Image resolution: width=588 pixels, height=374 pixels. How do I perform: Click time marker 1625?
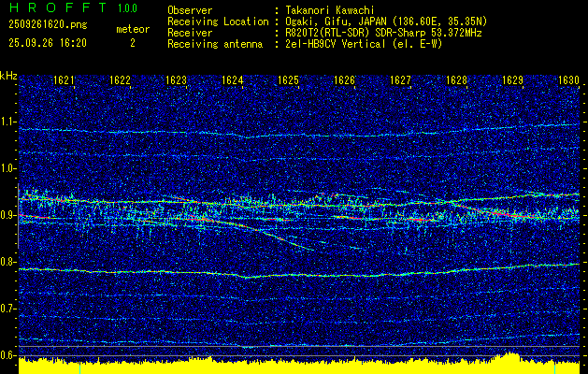coord(288,79)
